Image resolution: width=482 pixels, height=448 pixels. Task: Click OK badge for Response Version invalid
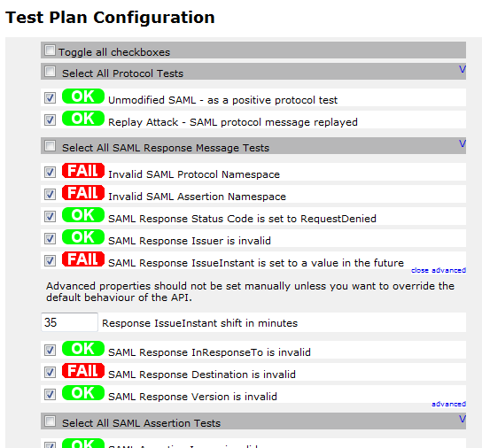83,393
